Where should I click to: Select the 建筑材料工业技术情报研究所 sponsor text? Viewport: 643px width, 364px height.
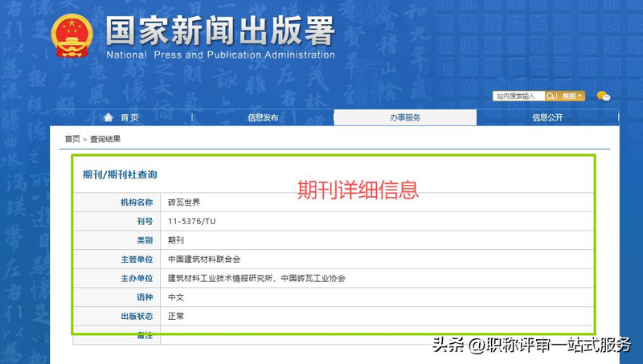220,278
